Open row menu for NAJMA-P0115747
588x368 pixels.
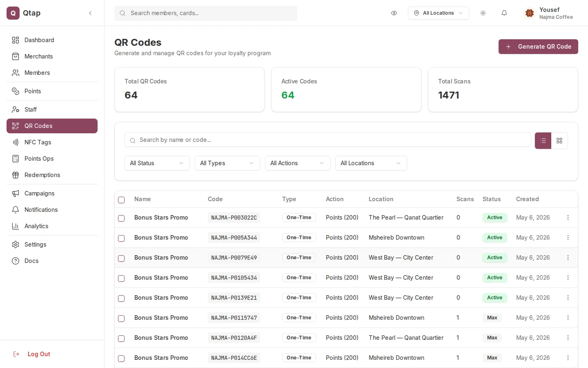568,318
